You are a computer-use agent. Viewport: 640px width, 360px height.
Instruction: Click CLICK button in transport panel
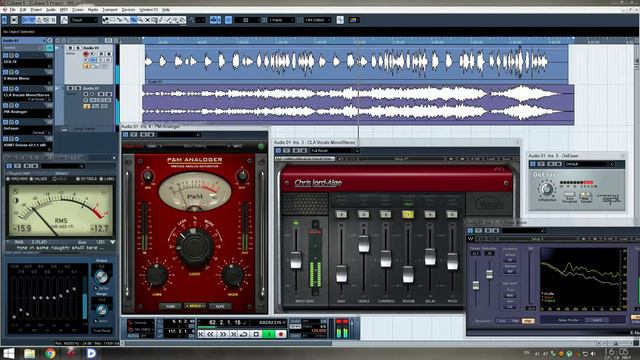pyautogui.click(x=296, y=322)
